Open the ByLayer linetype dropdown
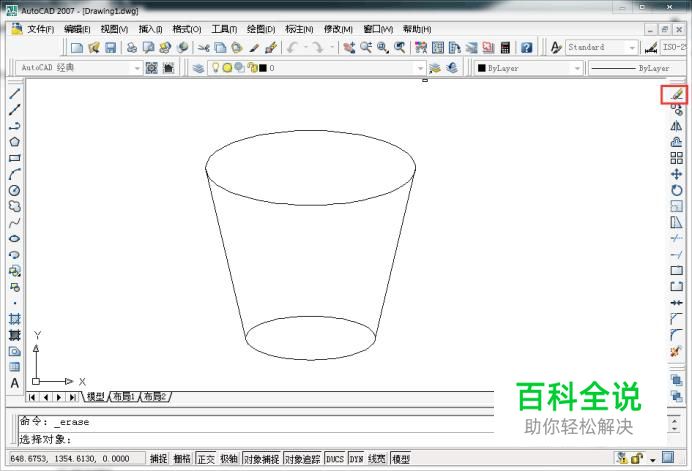Viewport: 692px width, 471px height. [x=637, y=68]
